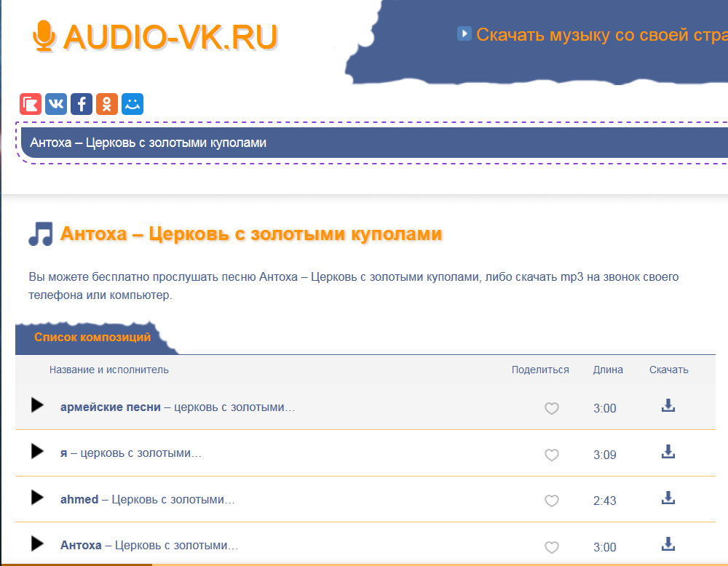The image size is (728, 566).
Task: Like the track by Антоха
Action: (552, 547)
